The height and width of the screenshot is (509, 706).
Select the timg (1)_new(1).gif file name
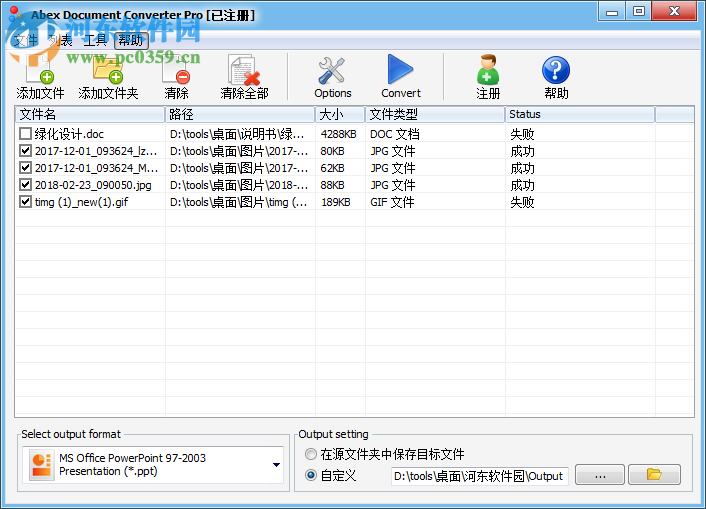tap(81, 202)
